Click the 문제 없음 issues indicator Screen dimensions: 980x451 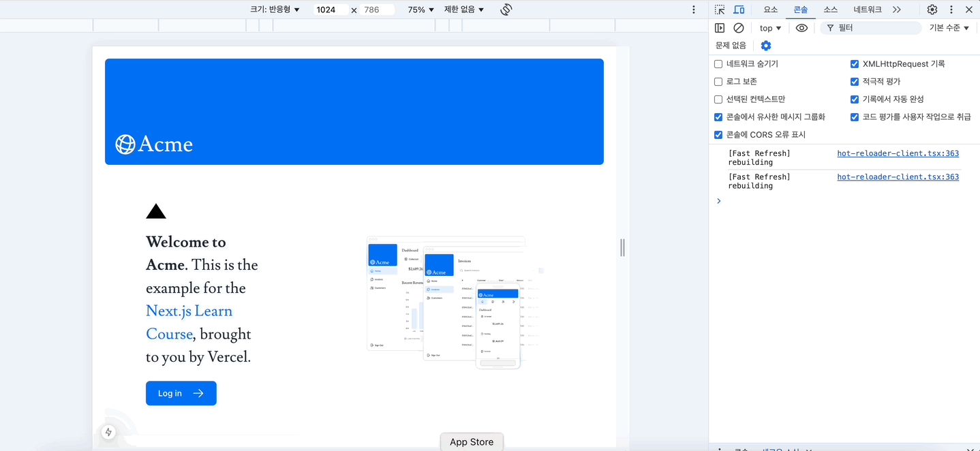[731, 46]
